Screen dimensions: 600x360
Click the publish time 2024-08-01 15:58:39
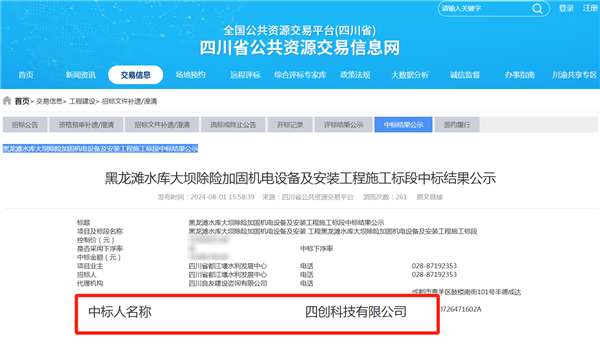tap(222, 197)
